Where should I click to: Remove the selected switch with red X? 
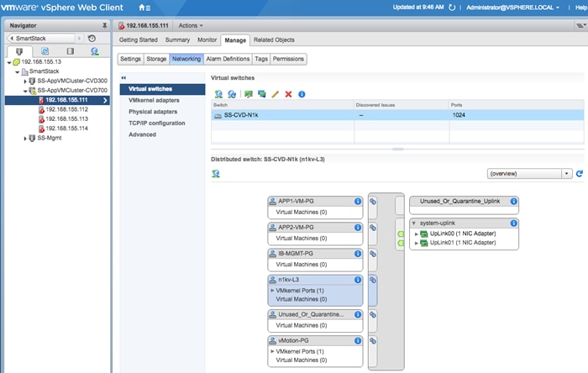(x=288, y=94)
